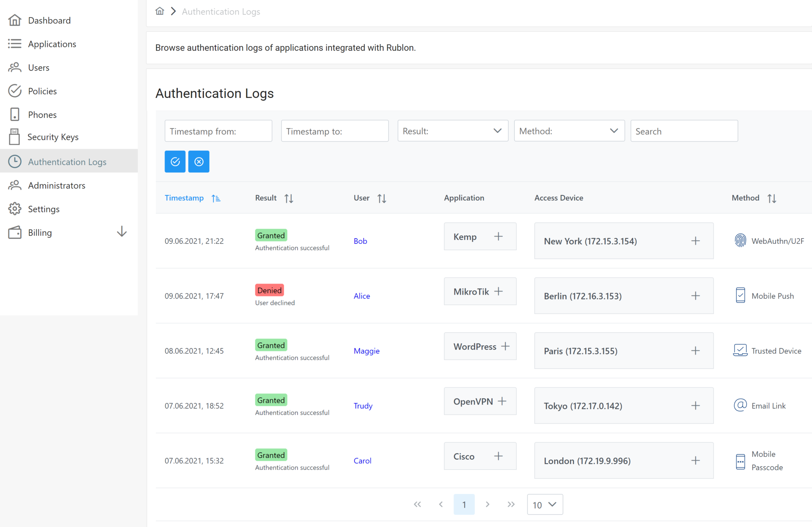812x527 pixels.
Task: Open user Trudy's profile link
Action: tap(363, 406)
